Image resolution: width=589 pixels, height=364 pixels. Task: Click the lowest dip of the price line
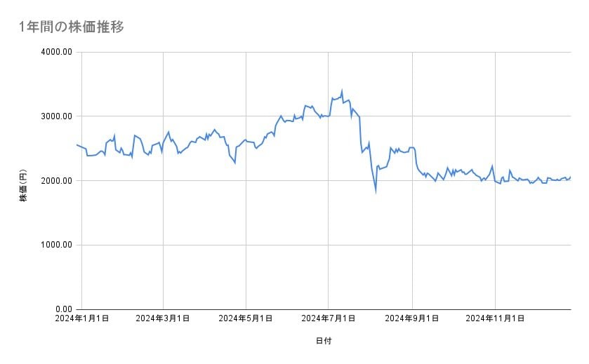[376, 190]
